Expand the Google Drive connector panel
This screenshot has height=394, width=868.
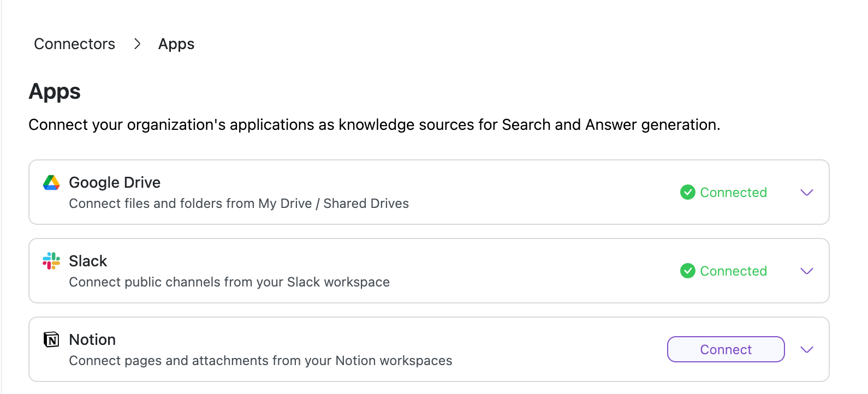(806, 192)
